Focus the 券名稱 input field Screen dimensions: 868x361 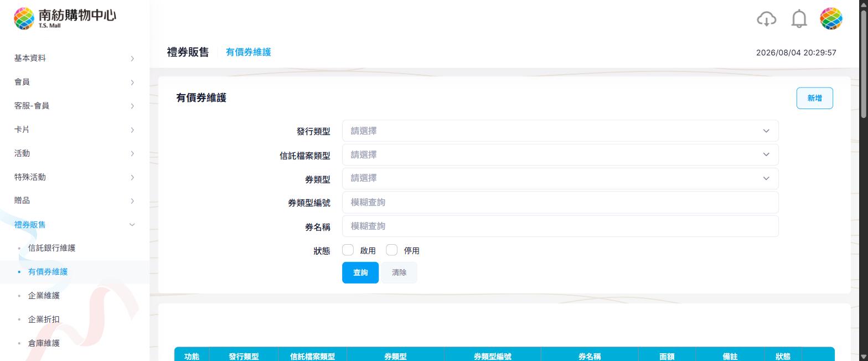click(x=560, y=226)
